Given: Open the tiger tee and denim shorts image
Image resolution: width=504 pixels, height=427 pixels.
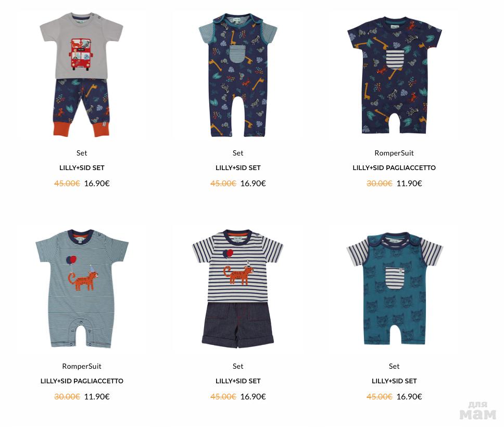Looking at the screenshot, I should tap(238, 288).
